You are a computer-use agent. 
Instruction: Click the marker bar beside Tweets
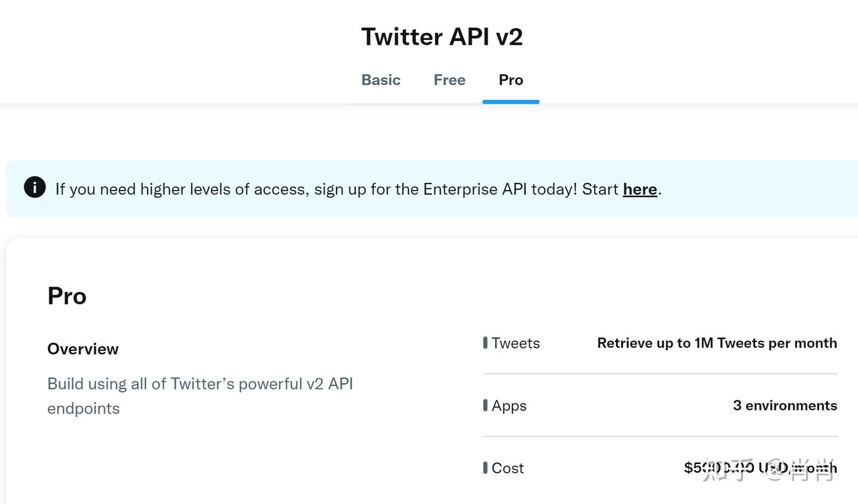click(x=485, y=343)
